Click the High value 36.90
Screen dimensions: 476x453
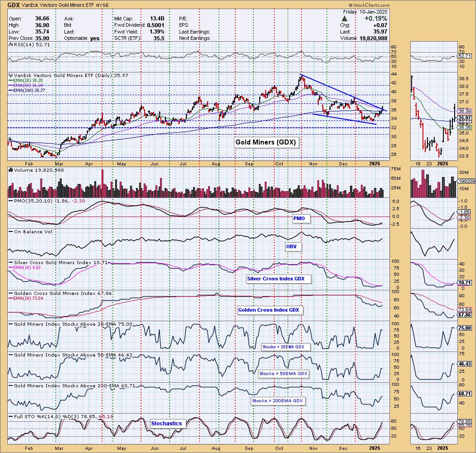(42, 25)
